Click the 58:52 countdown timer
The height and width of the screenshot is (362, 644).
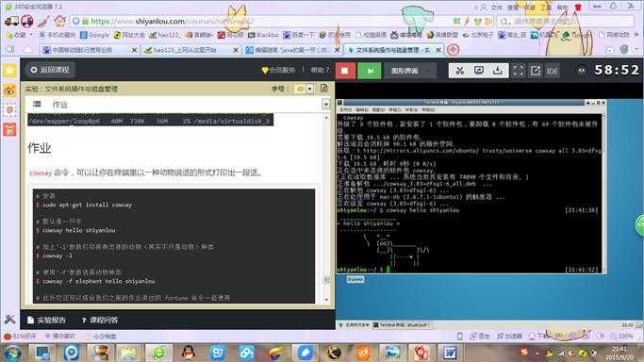pyautogui.click(x=617, y=70)
